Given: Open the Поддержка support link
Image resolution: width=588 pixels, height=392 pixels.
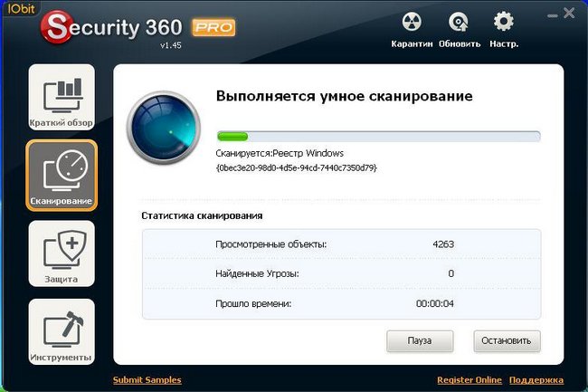Looking at the screenshot, I should click(x=536, y=380).
